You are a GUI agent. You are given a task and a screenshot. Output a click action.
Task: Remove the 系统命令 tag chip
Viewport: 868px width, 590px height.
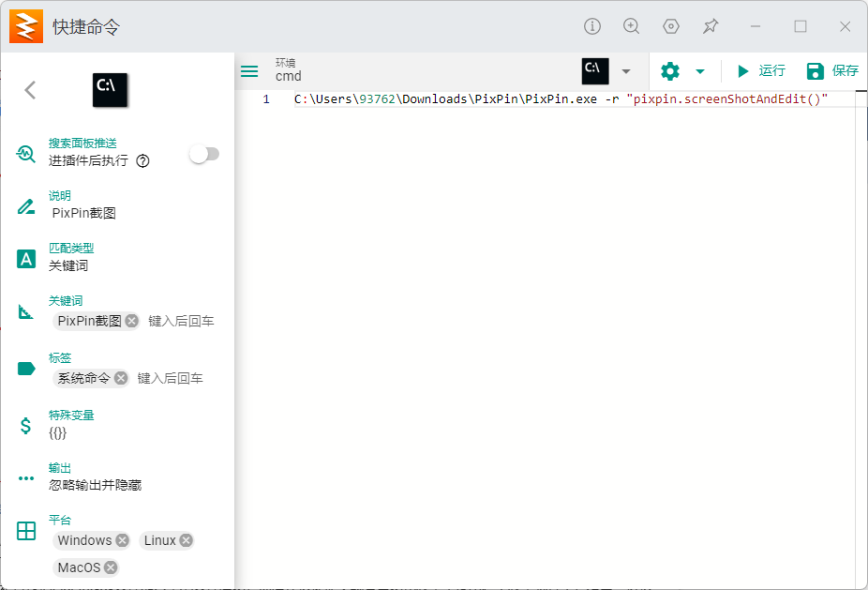tap(121, 378)
